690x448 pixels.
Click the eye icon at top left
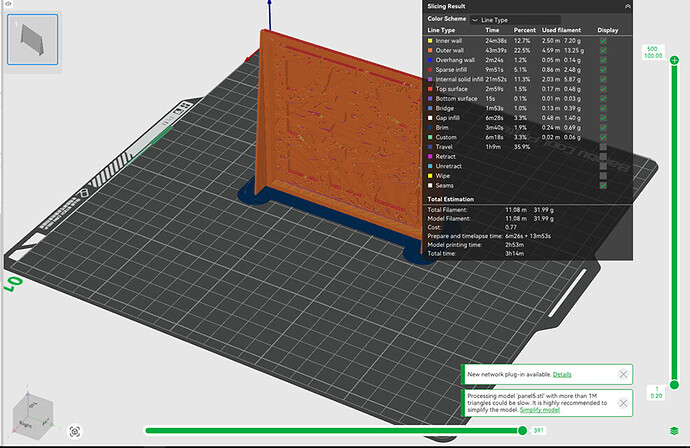pyautogui.click(x=8, y=4)
